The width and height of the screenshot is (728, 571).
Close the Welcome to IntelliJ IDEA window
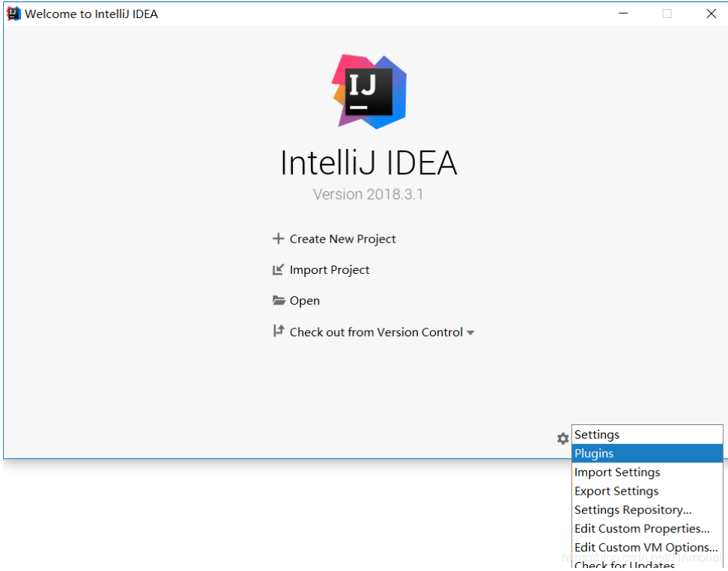point(711,13)
